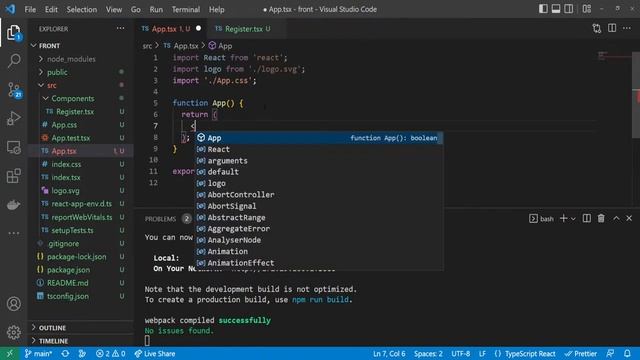Viewport: 640px width, 360px height.
Task: Change end of line sequence LF
Action: pos(482,353)
